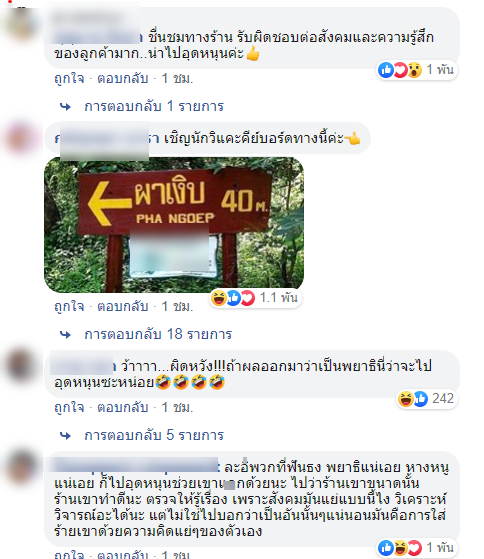Click ตอบกลับ under the first comment
Image resolution: width=484 pixels, height=559 pixels.
tap(123, 78)
